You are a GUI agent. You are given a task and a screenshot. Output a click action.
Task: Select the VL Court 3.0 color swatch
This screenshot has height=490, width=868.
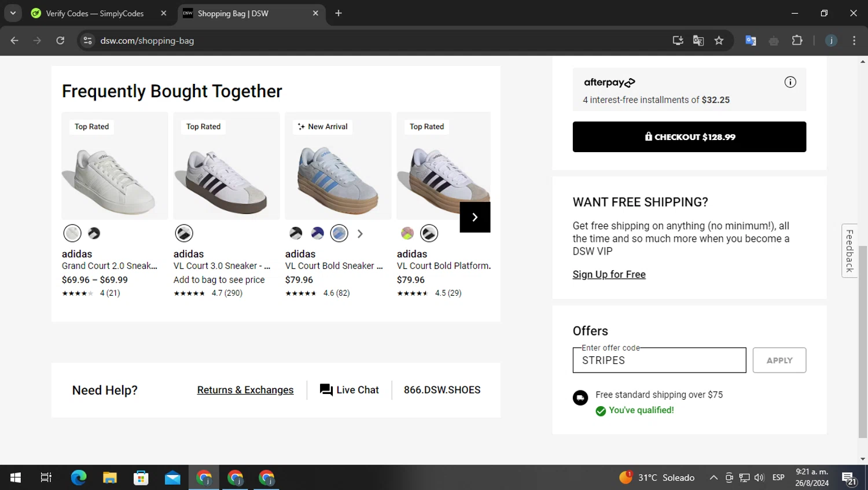tap(184, 233)
